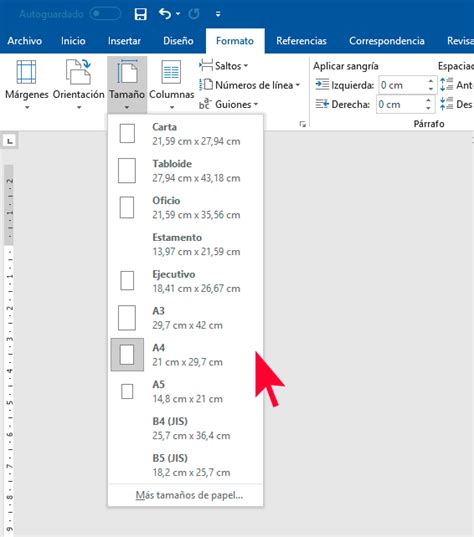The width and height of the screenshot is (474, 537).
Task: Select the Formato tab
Action: (235, 41)
